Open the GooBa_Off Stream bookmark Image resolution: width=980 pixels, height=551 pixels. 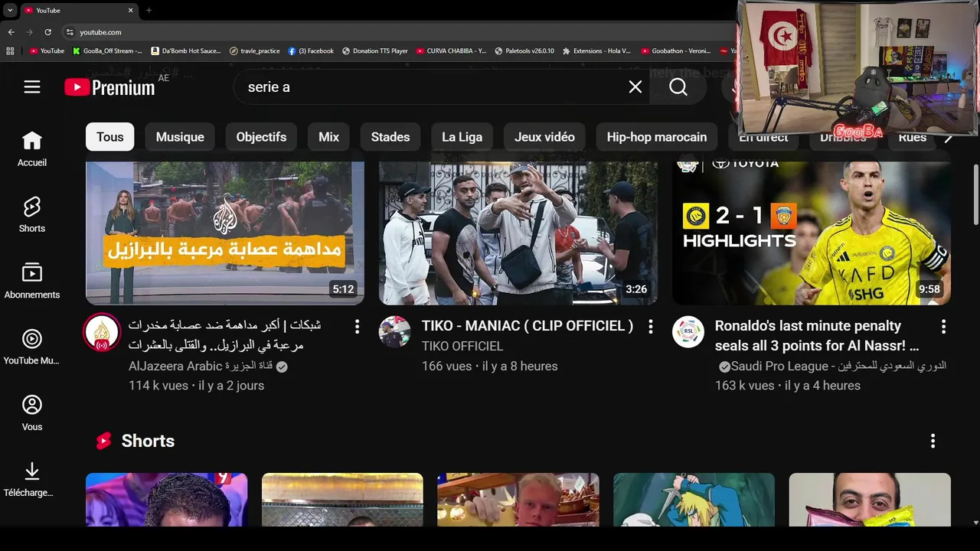(x=107, y=51)
